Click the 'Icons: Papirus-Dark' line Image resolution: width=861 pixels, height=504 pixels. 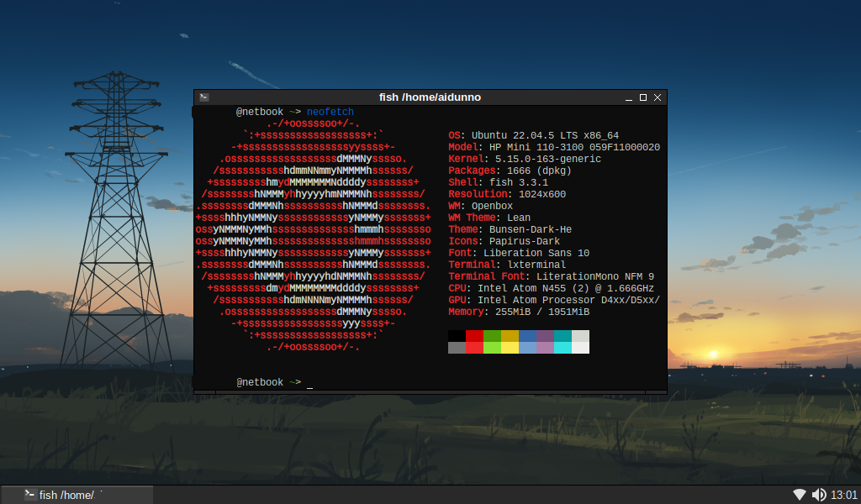504,241
